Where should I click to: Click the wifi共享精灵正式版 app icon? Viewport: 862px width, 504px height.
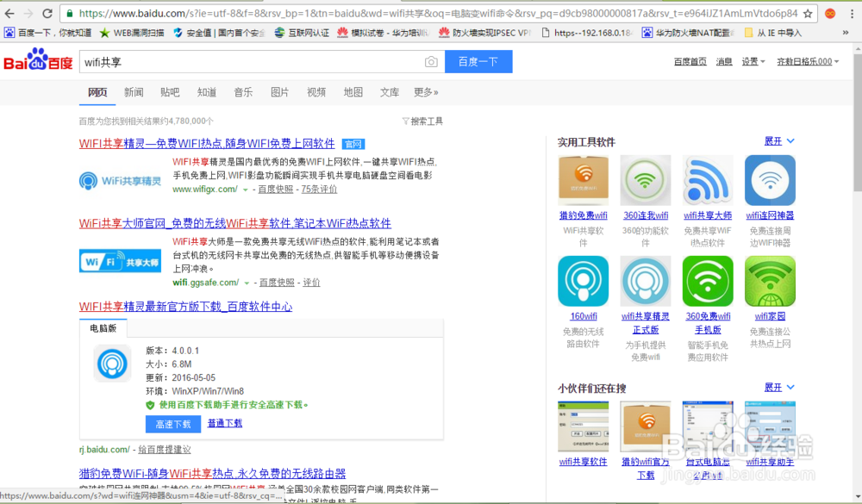646,281
